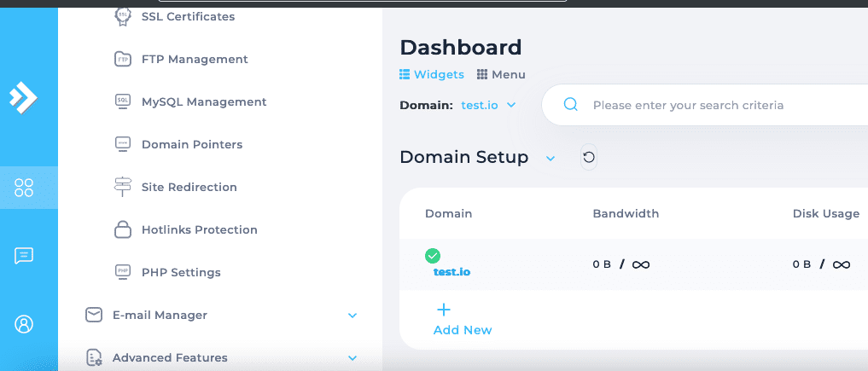Open the user profile icon in blue sidebar
This screenshot has height=371, width=868.
click(24, 324)
